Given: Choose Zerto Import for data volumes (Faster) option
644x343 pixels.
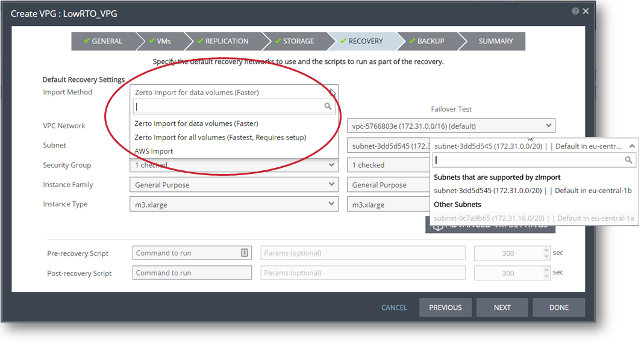Looking at the screenshot, I should [x=196, y=123].
